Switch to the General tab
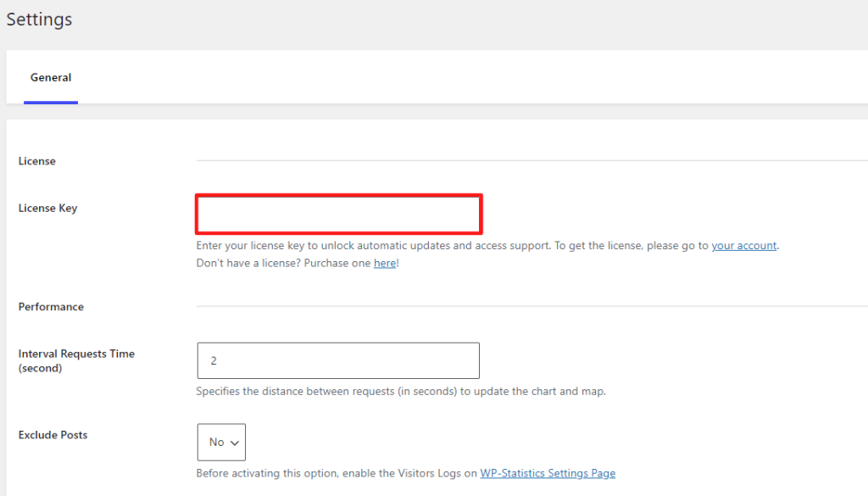868x496 pixels. [50, 77]
